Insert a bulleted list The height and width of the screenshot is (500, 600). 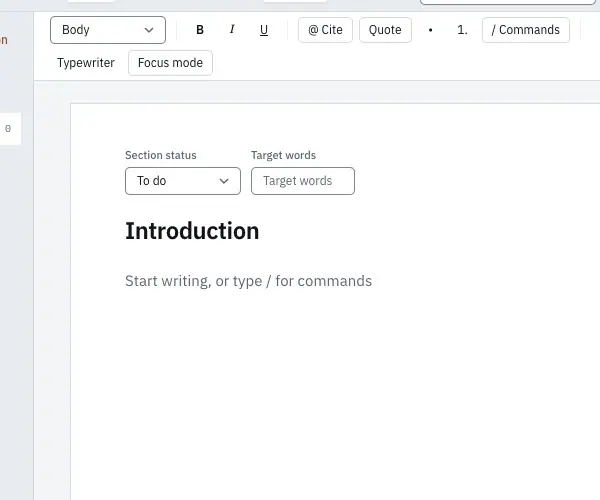(430, 30)
